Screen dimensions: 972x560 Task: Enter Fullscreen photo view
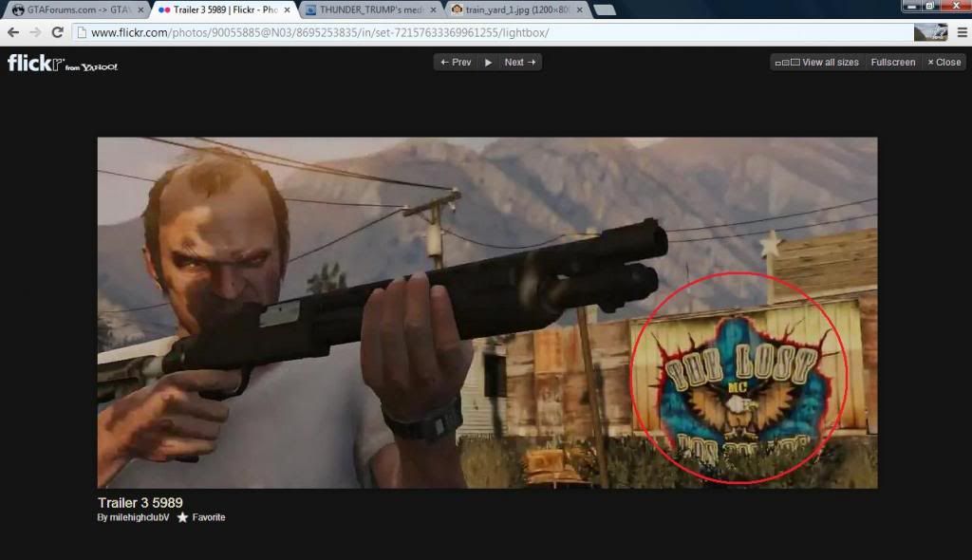(893, 63)
